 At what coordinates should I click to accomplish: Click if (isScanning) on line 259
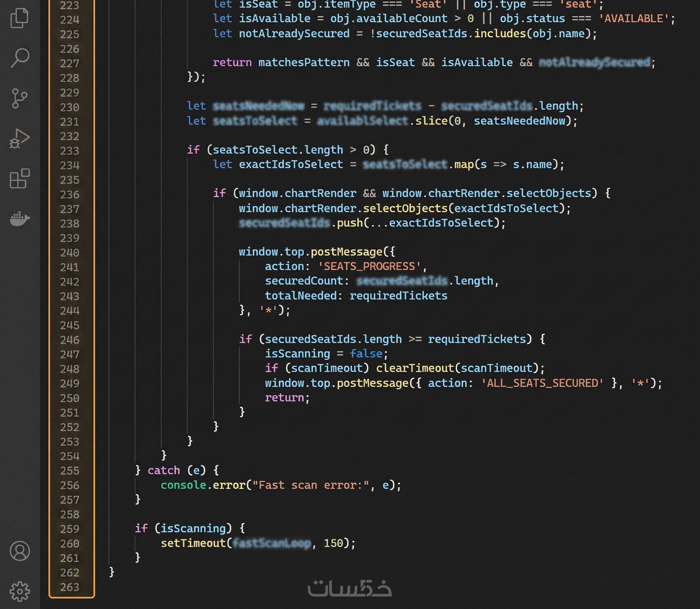coord(184,529)
